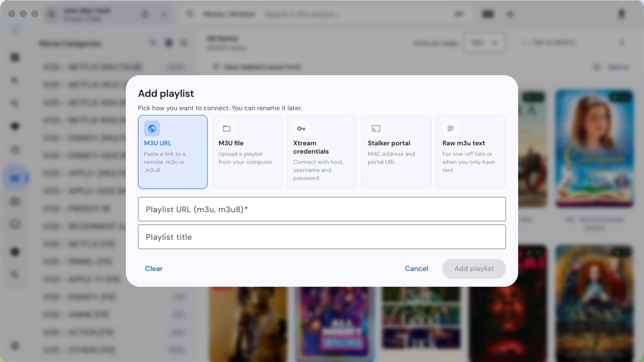This screenshot has height=362, width=644.
Task: Pick the Xtream credentials option
Action: click(x=322, y=152)
